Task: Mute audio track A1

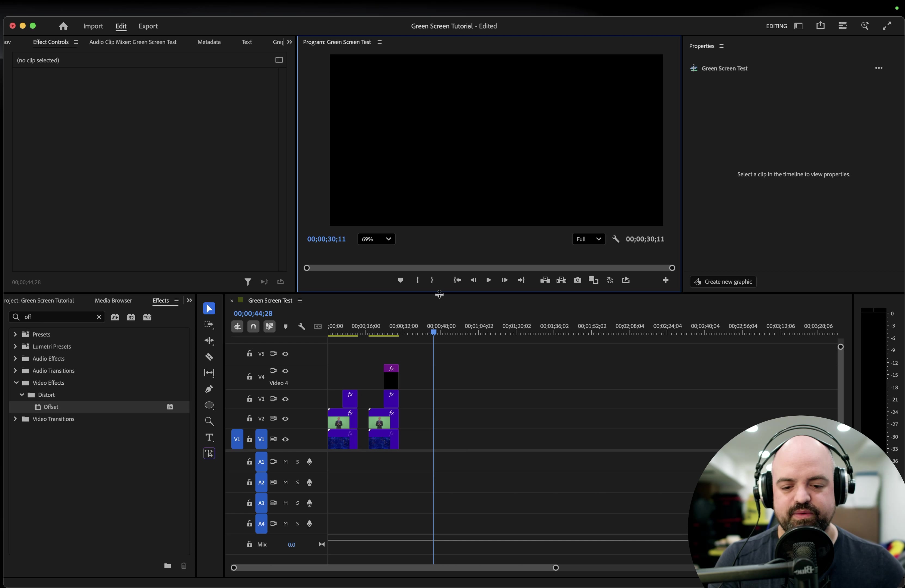Action: 286,462
